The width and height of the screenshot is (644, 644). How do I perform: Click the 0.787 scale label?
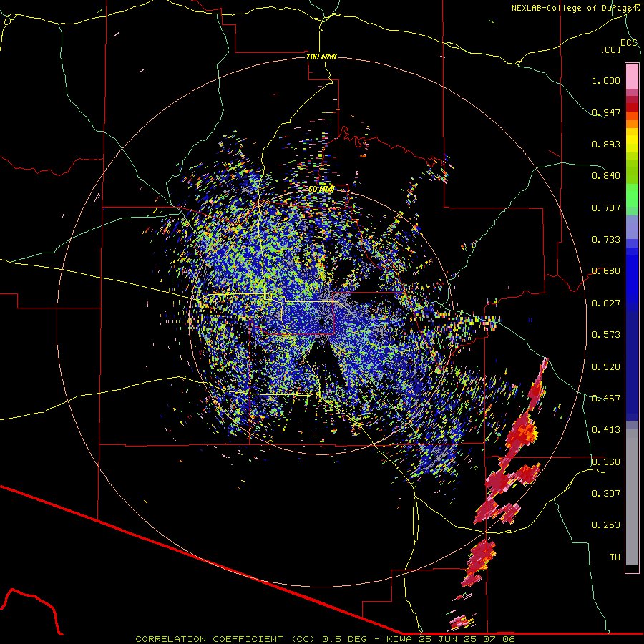point(606,208)
